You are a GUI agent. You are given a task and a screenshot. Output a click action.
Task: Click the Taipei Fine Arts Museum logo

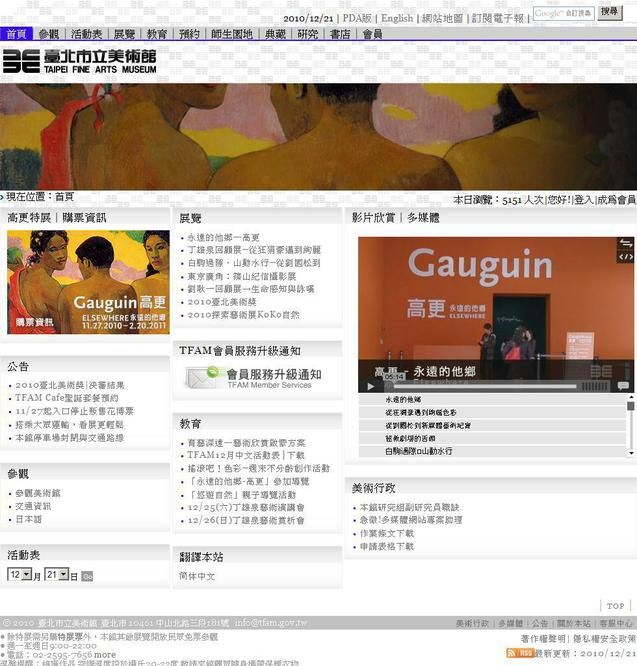point(79,61)
